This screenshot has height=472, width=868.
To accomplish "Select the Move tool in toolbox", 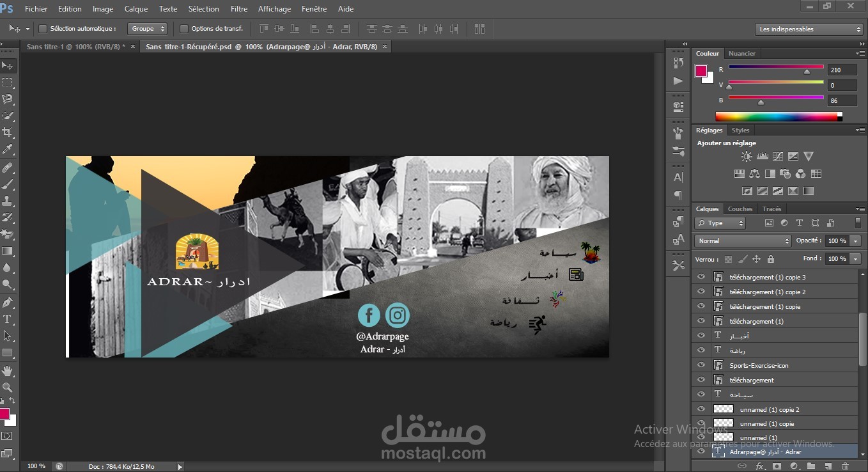I will [x=8, y=66].
